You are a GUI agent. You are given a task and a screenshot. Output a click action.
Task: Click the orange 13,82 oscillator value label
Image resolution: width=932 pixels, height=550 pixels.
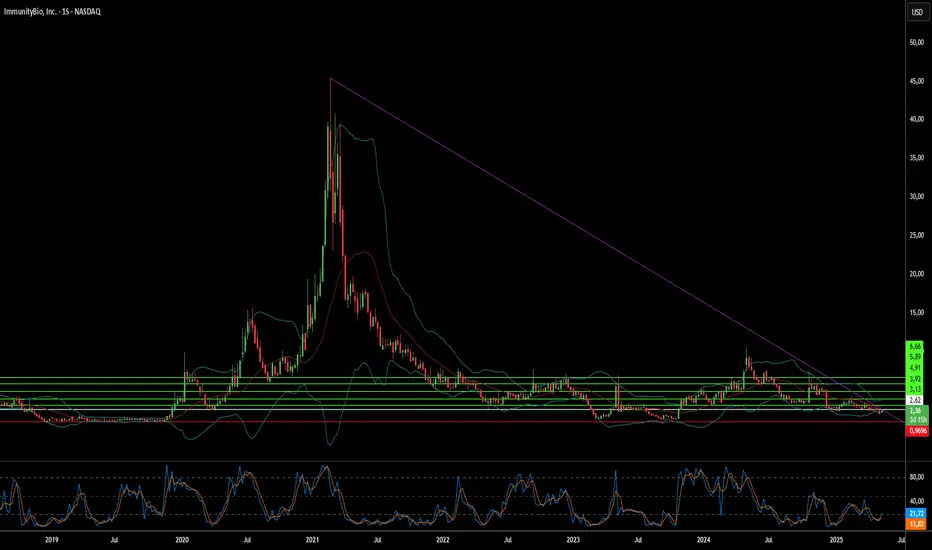pyautogui.click(x=917, y=524)
